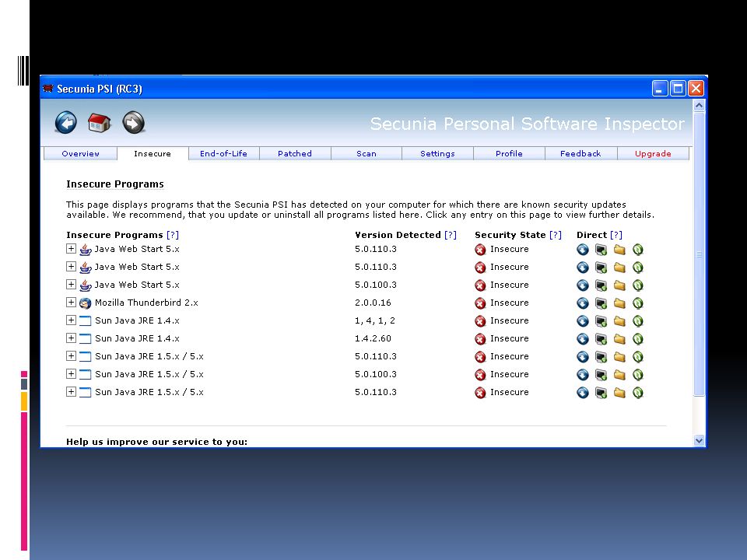
Task: Click the monitor icon for Java Web Start 5.0.100.3
Action: coord(601,285)
